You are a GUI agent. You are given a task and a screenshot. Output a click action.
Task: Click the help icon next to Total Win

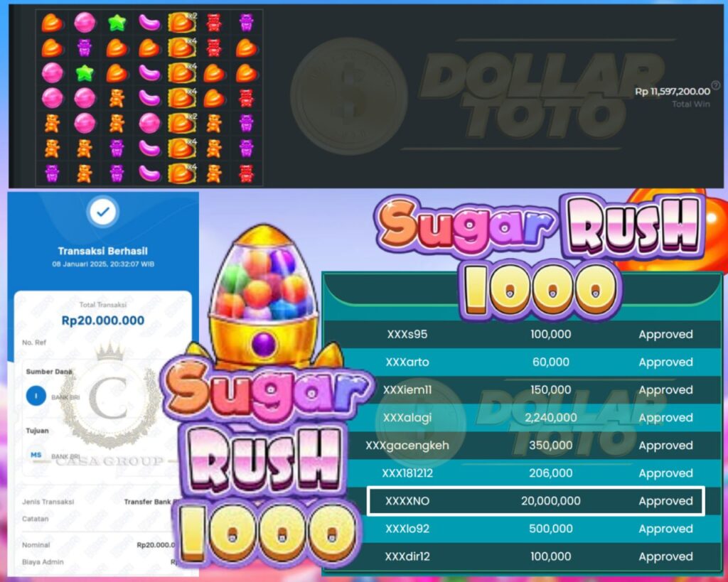click(715, 85)
